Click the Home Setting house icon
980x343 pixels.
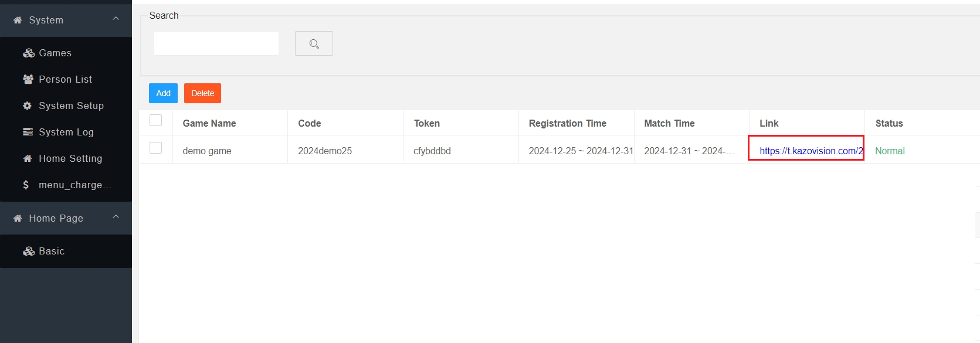(28, 158)
